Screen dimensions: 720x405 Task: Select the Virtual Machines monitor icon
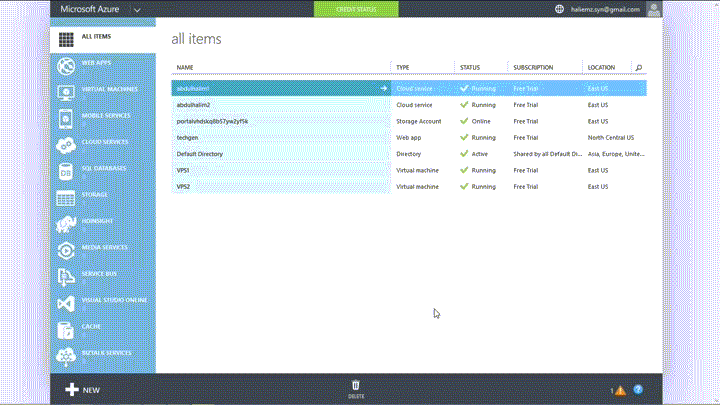[66, 93]
